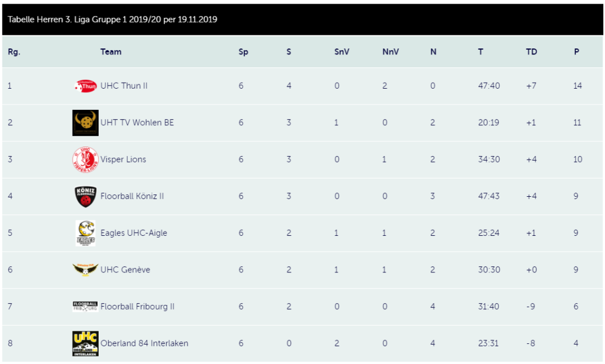
Task: Click the UHC Genève eagle logo
Action: tap(85, 270)
